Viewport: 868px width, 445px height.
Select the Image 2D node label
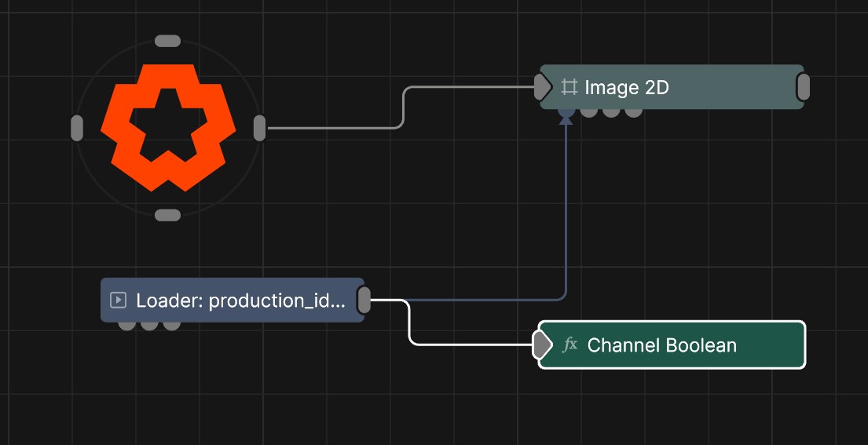(626, 87)
